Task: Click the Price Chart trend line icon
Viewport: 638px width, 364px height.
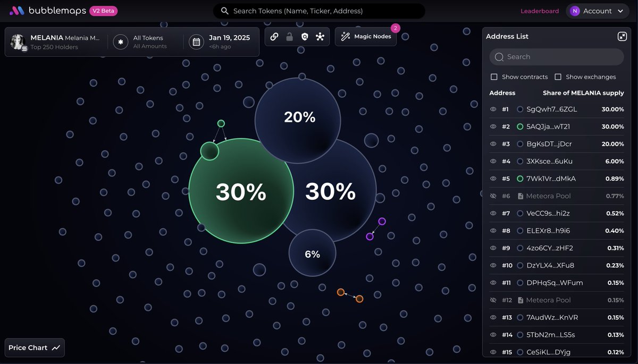Action: pos(56,348)
